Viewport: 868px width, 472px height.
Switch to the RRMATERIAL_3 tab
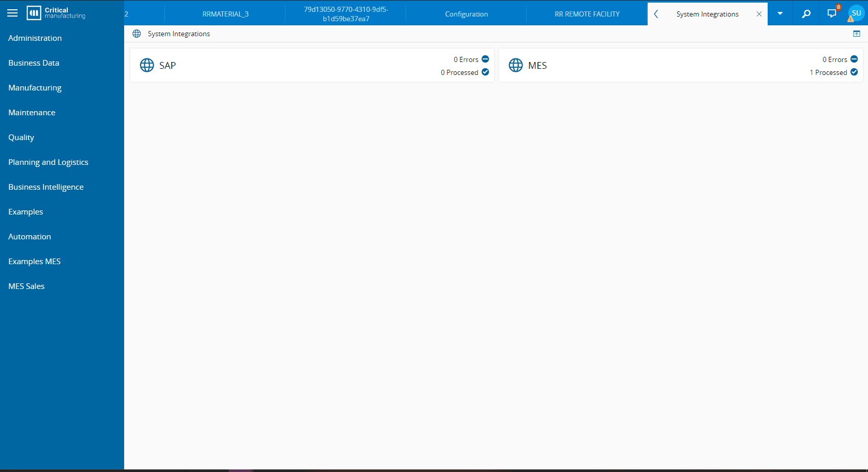coord(226,14)
